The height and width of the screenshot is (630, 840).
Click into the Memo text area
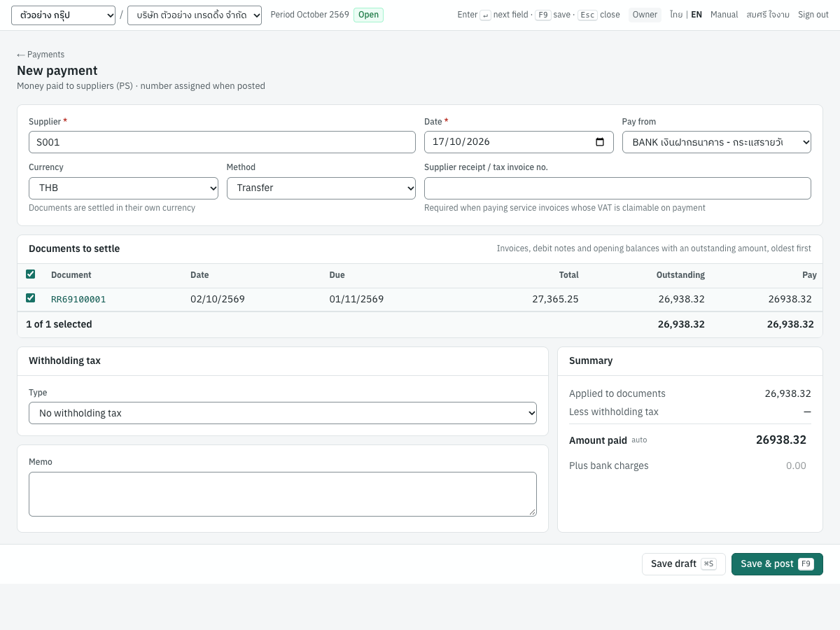[x=283, y=494]
